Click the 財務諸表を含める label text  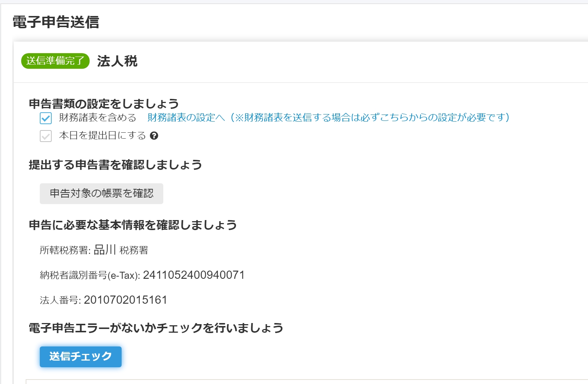point(98,117)
